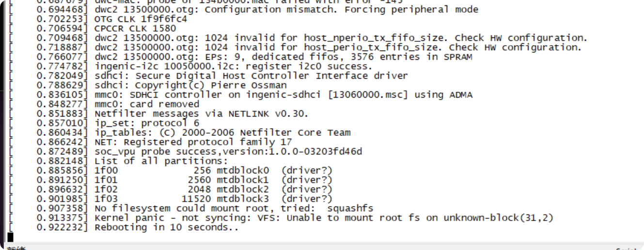Click the 'Netfilter messages via NETLINK' line
Viewport: 644px width, 250px height.
(x=159, y=114)
